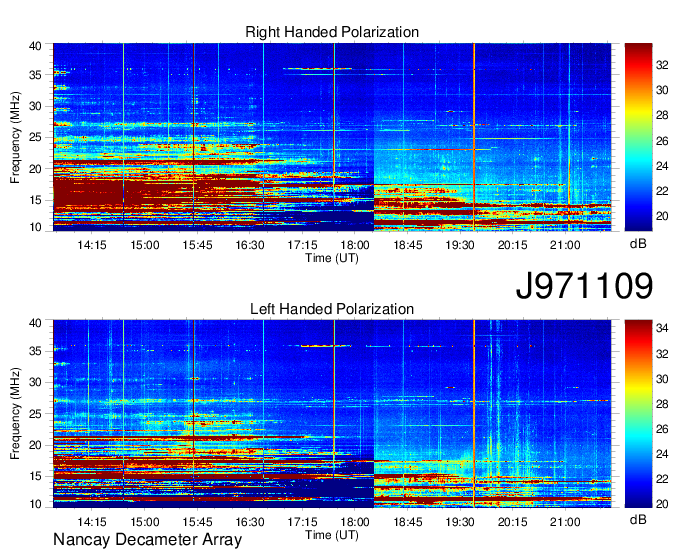Click the 40 MHz tick label on the right-handed plot
The width and height of the screenshot is (680, 552).
click(35, 46)
